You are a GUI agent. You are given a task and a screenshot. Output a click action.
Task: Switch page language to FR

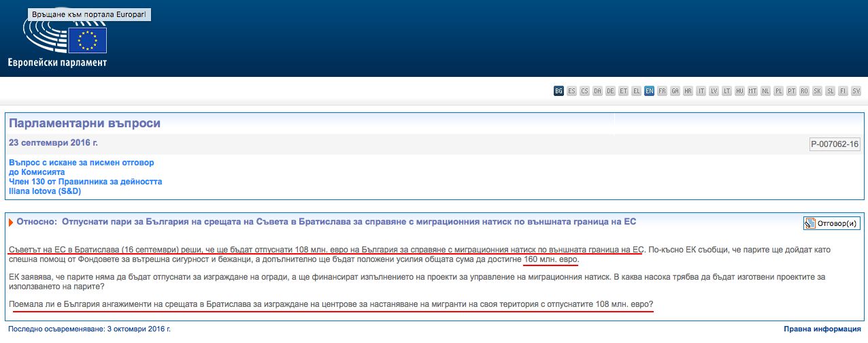[x=662, y=91]
